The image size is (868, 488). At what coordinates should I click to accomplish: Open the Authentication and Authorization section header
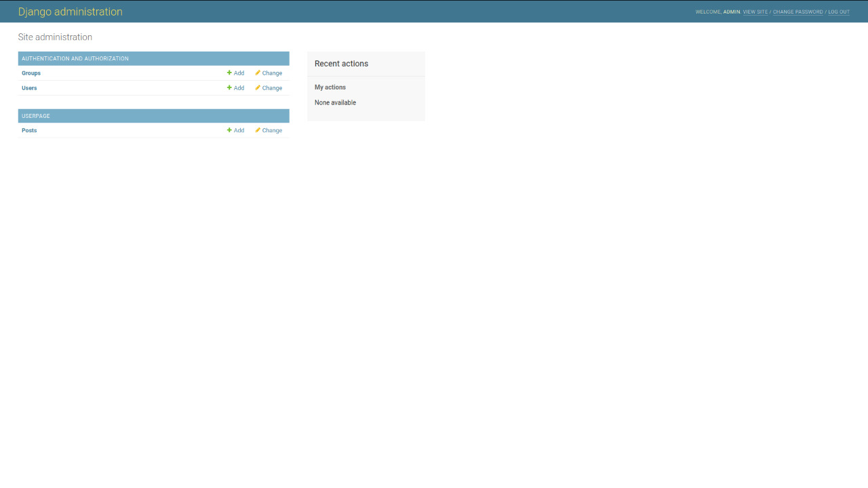[x=75, y=59]
